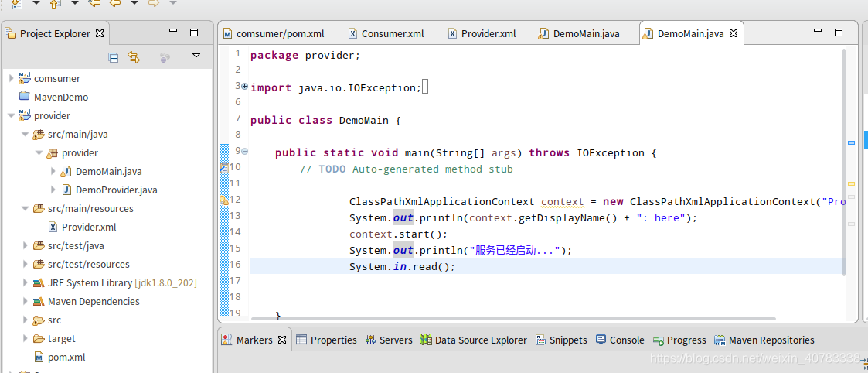The image size is (868, 373).
Task: Click the filter icon in Project Explorer toolbar
Action: click(165, 56)
